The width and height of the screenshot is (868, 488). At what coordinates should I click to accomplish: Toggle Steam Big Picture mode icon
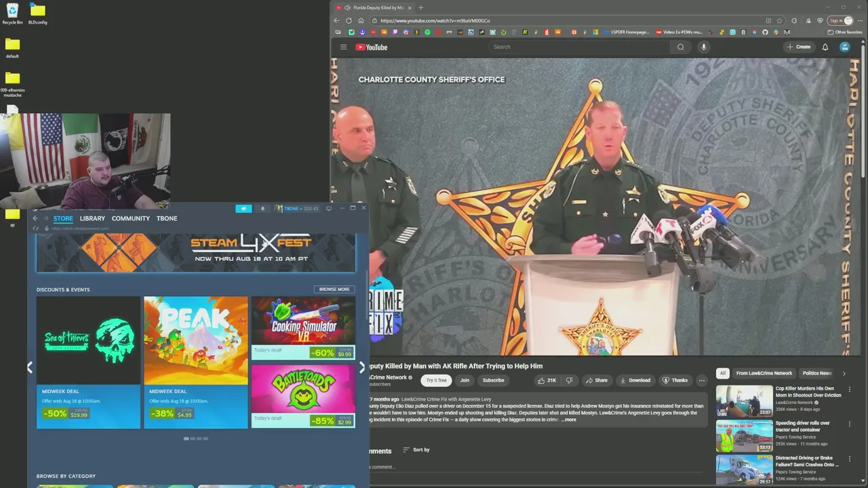pos(329,208)
